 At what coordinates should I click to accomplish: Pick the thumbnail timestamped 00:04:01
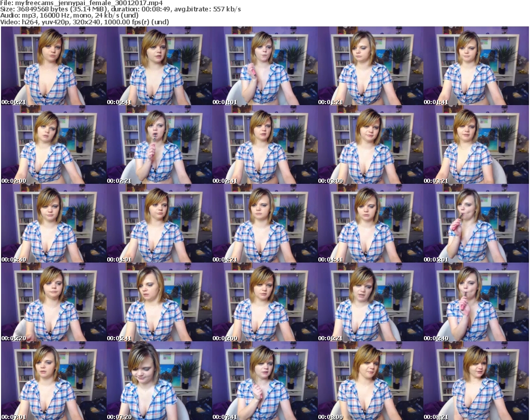tap(159, 223)
